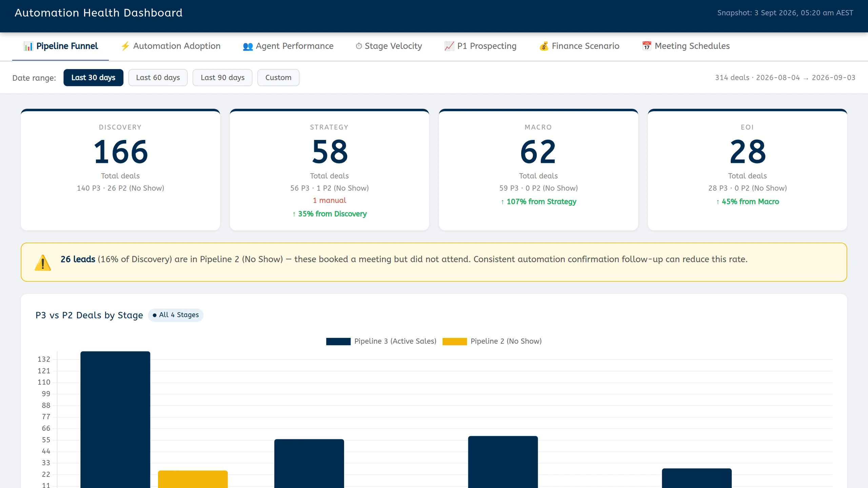Click the EOI 28 total deals card
This screenshot has height=488, width=868.
(747, 170)
